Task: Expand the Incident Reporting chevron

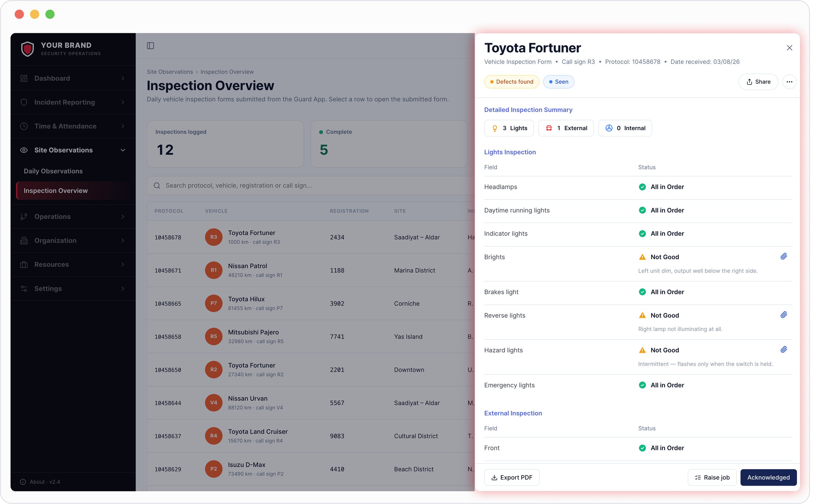Action: (x=123, y=102)
